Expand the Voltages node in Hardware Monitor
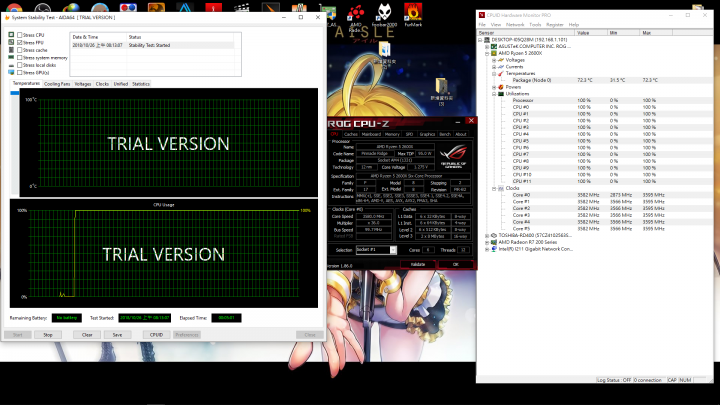720x405 pixels. click(494, 60)
